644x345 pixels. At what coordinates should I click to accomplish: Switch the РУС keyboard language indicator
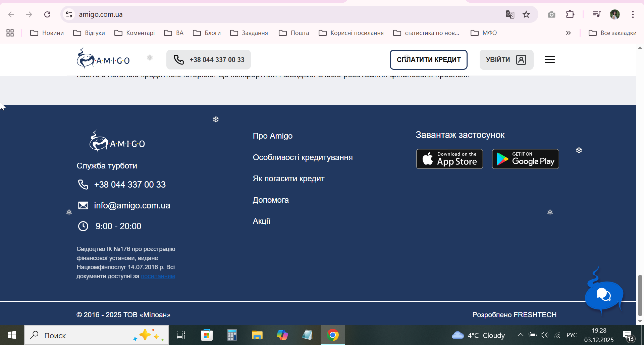(572, 335)
